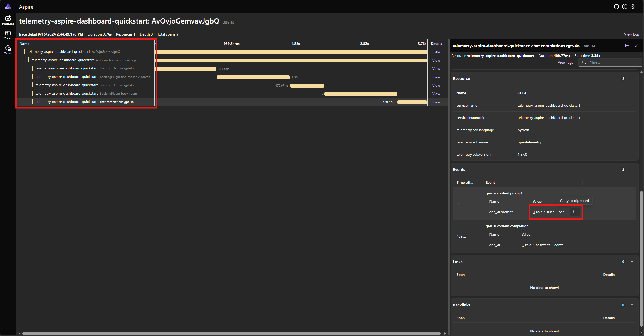This screenshot has width=644, height=336.
Task: Click the 1.01s span duration bar
Action: pos(253,77)
